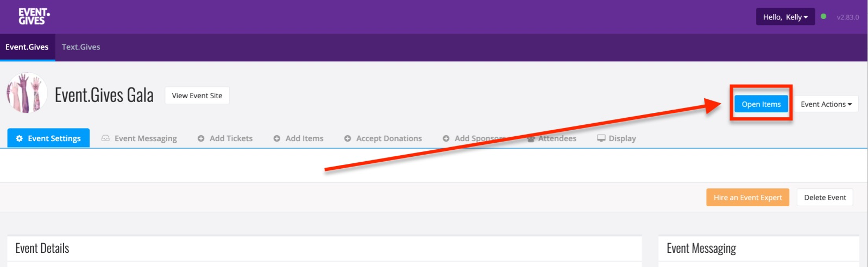Switch to the Text.Gives top tab
Image resolution: width=868 pixels, height=267 pixels.
coord(81,47)
